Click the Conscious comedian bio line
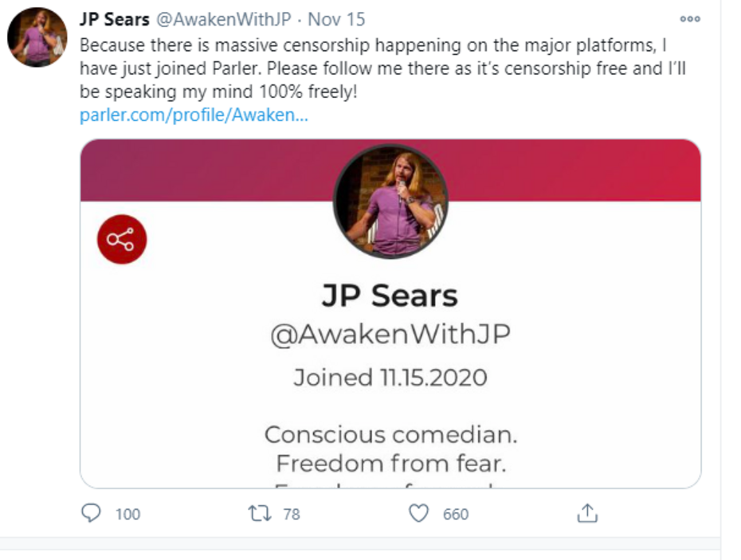 coord(390,435)
